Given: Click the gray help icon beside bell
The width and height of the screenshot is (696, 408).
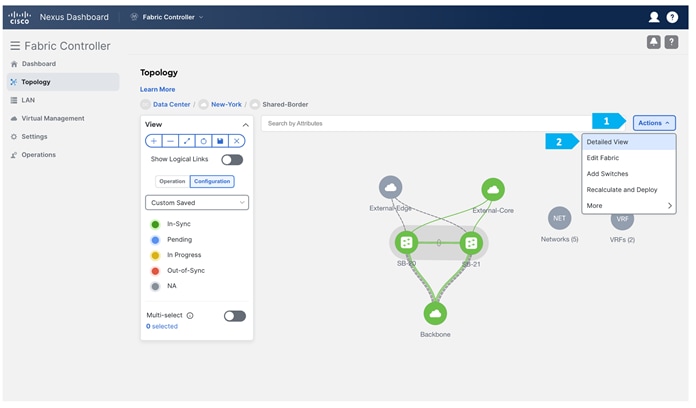Looking at the screenshot, I should (x=671, y=42).
